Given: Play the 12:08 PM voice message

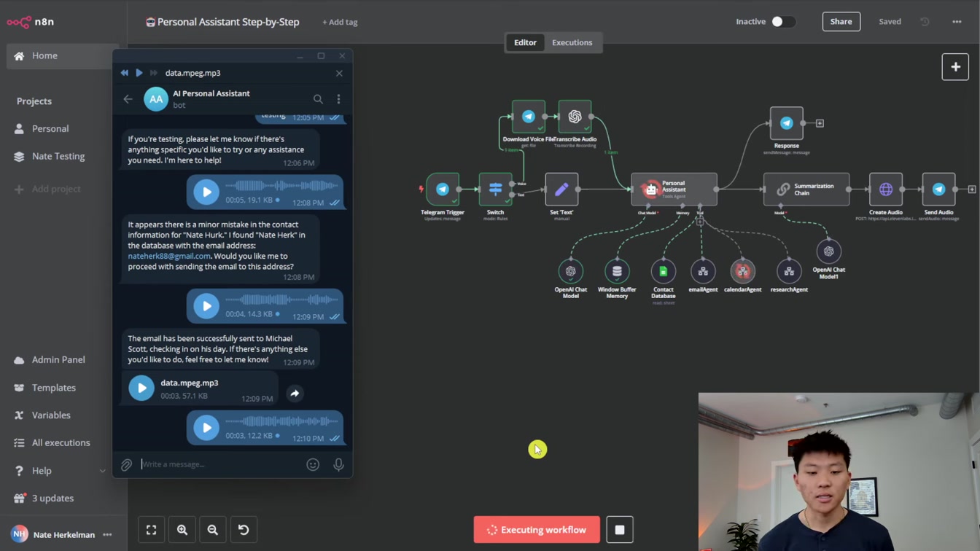Looking at the screenshot, I should tap(206, 192).
